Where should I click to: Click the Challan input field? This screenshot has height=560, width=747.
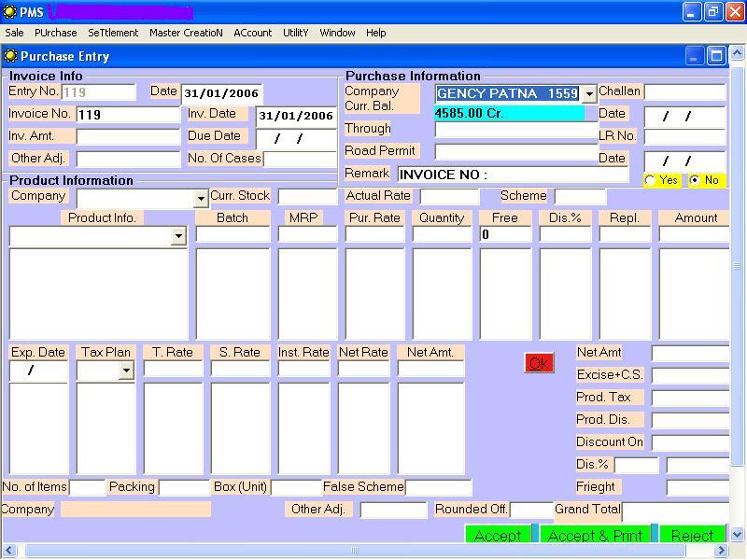(x=684, y=91)
